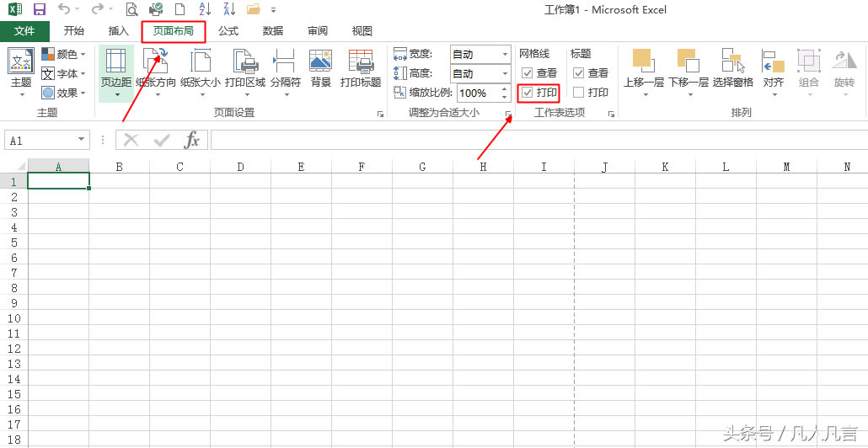This screenshot has width=868, height=448.
Task: Click the 选择窗格 selection pane icon
Action: pos(732,64)
